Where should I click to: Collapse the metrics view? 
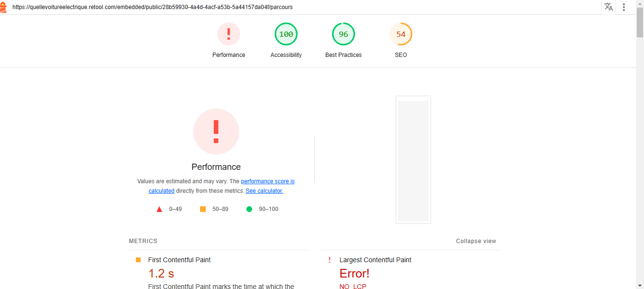[x=476, y=241]
